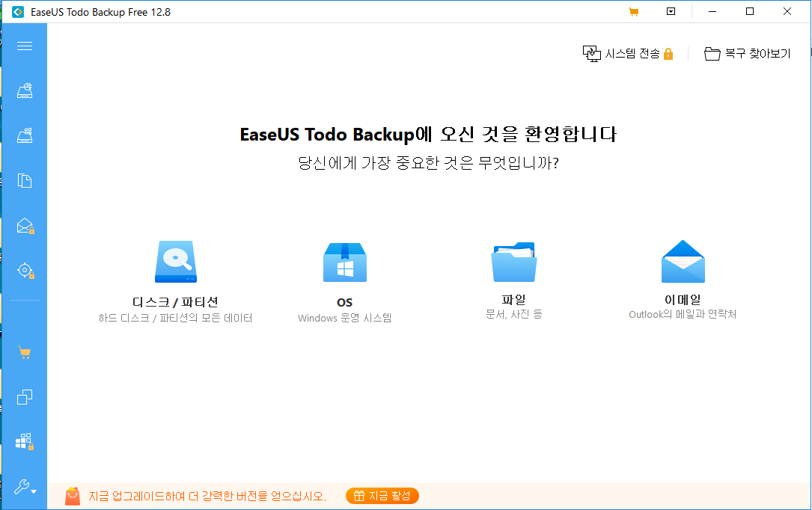This screenshot has height=510, width=812.
Task: Open the Clone icon in sidebar
Action: coord(25,397)
